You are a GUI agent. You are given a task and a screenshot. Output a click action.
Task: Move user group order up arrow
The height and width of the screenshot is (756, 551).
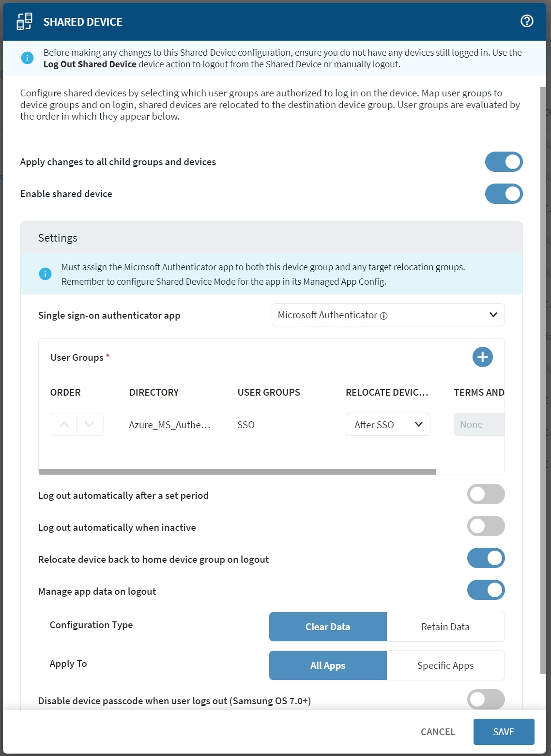[64, 424]
